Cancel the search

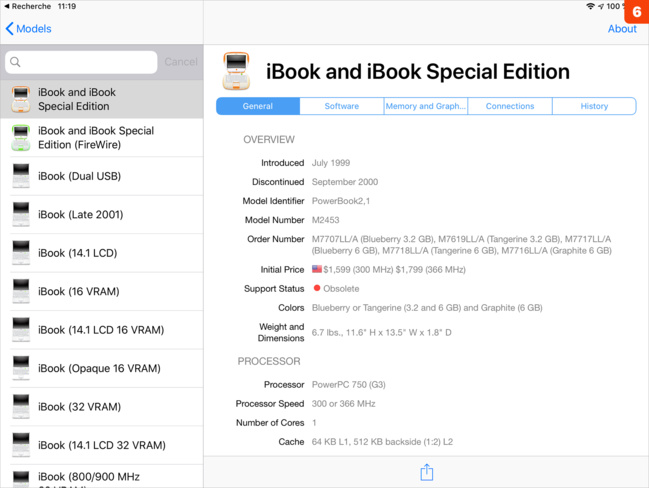(181, 62)
